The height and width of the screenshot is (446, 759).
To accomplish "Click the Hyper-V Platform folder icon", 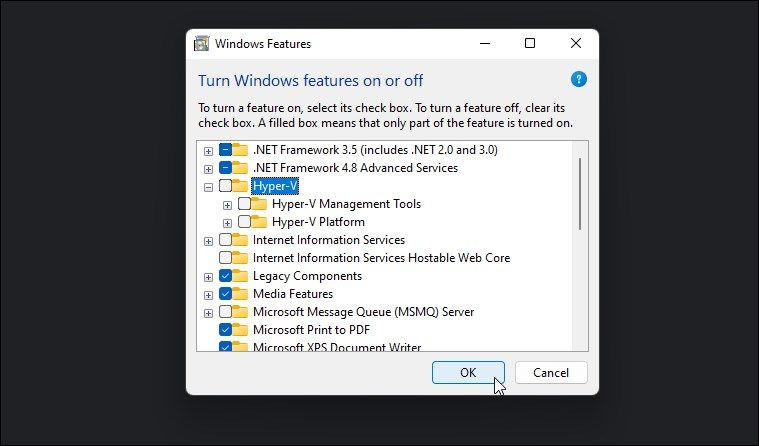I will click(260, 222).
